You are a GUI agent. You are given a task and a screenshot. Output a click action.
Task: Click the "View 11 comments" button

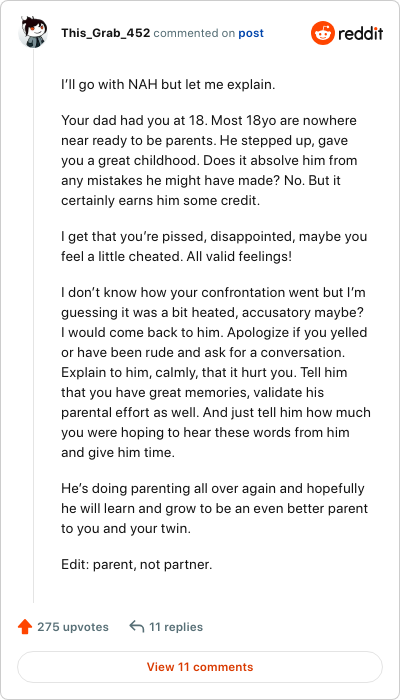coord(200,667)
